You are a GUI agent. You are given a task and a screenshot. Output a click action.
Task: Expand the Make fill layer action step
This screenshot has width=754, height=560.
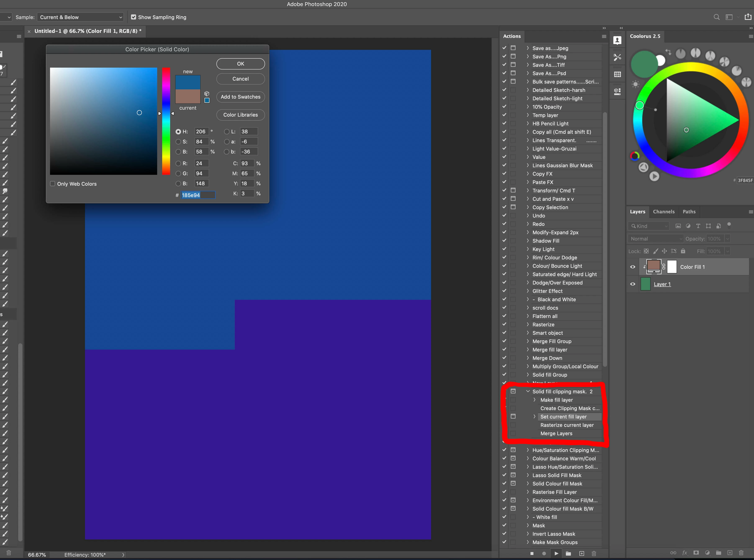(x=534, y=400)
